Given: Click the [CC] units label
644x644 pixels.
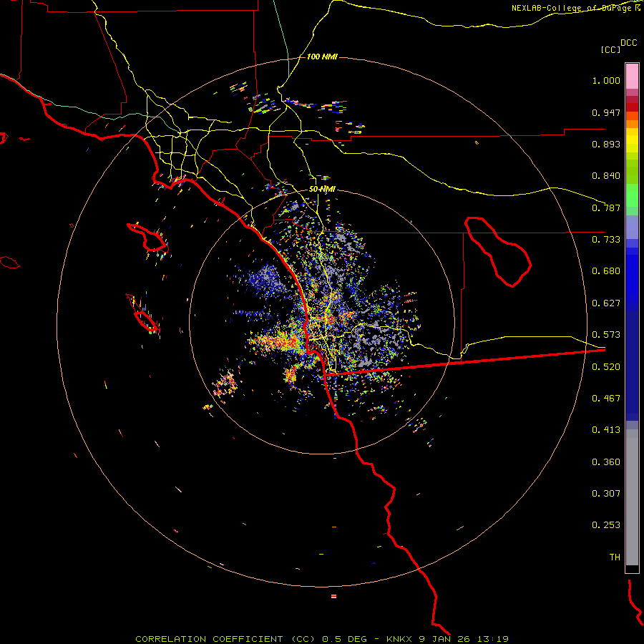Looking at the screenshot, I should pos(611,50).
